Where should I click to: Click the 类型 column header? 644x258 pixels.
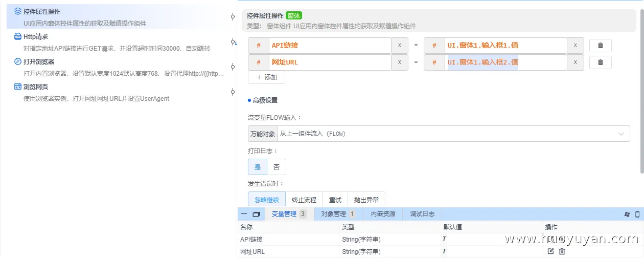(348, 227)
